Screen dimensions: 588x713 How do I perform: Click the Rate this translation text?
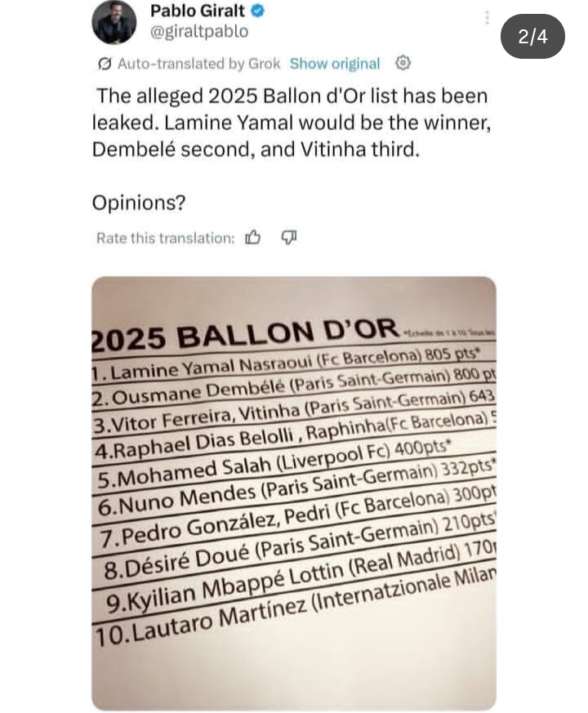tap(165, 238)
